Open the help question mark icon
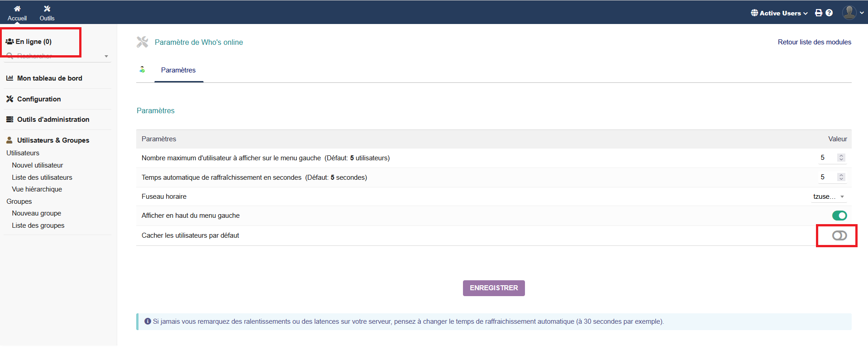The width and height of the screenshot is (868, 350). click(x=829, y=13)
